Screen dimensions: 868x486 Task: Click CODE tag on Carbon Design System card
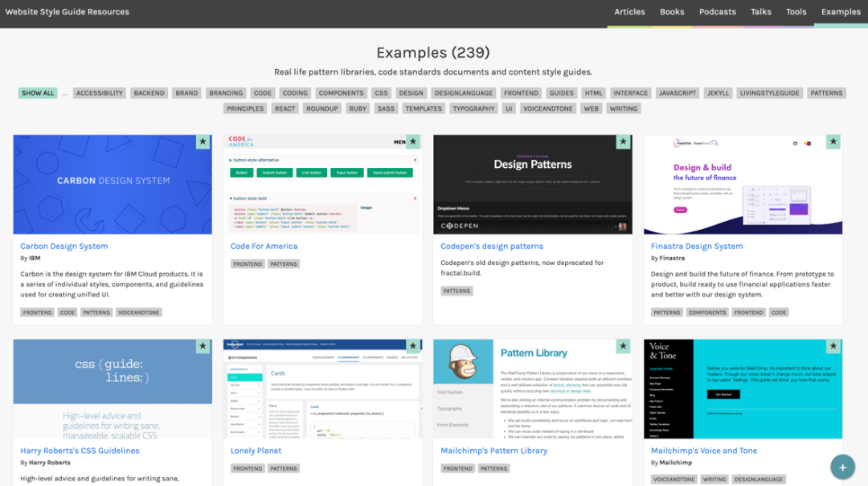coord(68,312)
